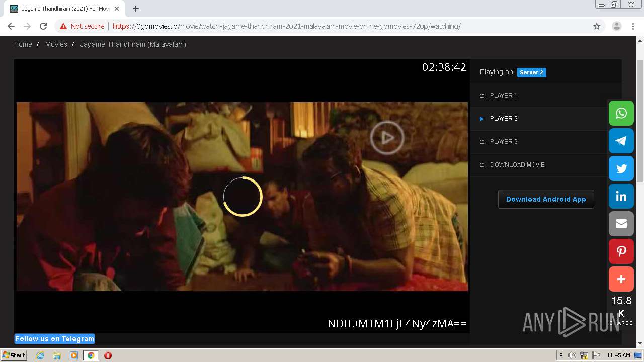Screen dimensions: 644x362
Task: Select the Jagame Thandhiram browser tab
Action: click(x=64, y=9)
